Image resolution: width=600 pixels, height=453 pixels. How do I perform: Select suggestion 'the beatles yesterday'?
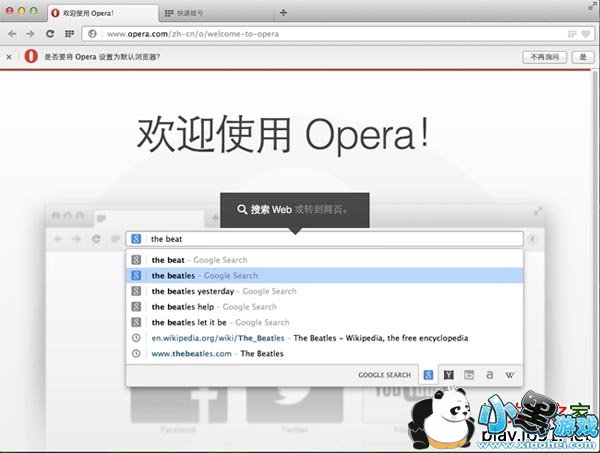pyautogui.click(x=324, y=291)
